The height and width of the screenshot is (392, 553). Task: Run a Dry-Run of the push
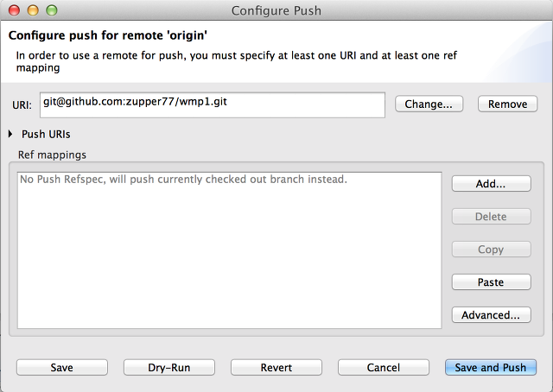[x=169, y=367]
